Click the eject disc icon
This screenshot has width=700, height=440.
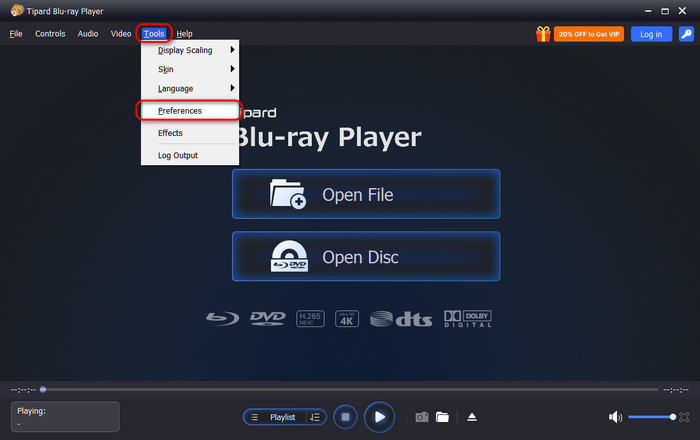(x=472, y=417)
